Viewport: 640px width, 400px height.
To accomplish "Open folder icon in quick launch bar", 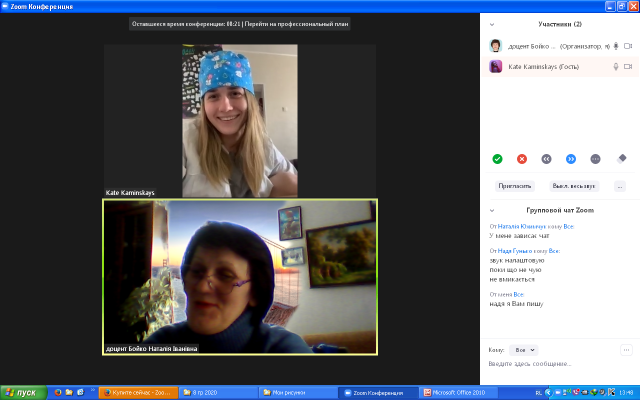I will coord(69,392).
